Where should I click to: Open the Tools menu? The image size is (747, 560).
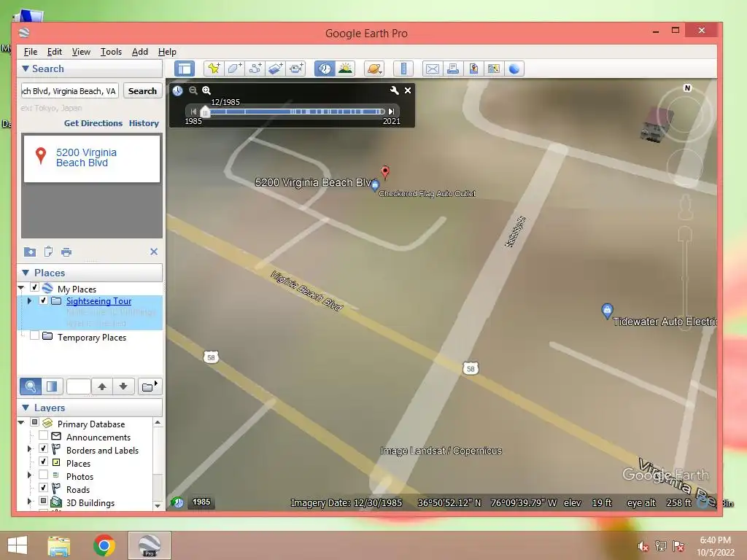pos(111,52)
